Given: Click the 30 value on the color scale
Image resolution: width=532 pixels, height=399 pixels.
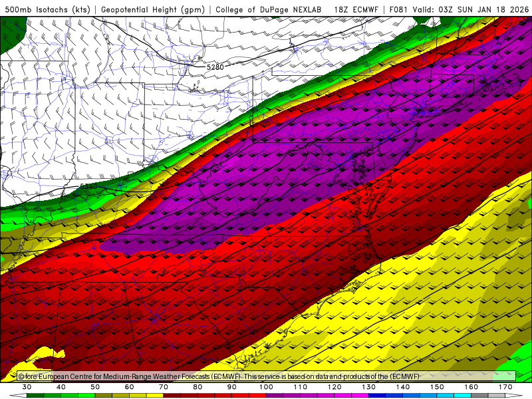Looking at the screenshot, I should point(27,387).
